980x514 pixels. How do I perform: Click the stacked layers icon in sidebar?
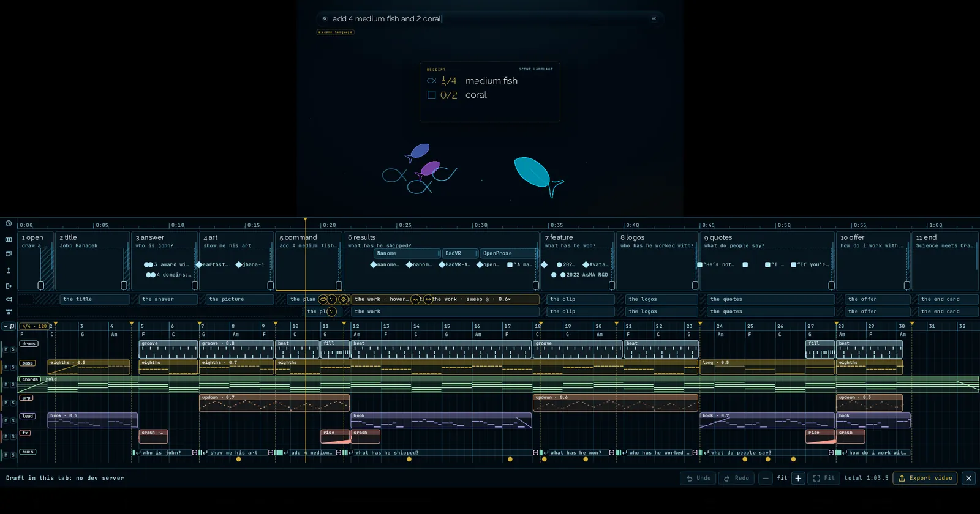[9, 253]
